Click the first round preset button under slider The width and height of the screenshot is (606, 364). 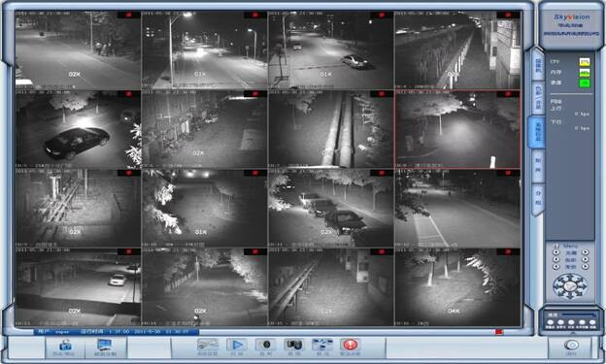click(551, 323)
